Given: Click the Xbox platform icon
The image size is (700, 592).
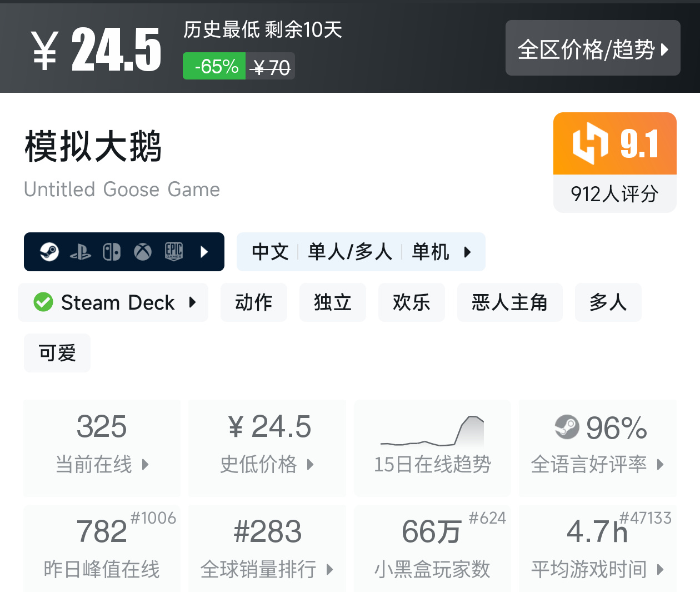Looking at the screenshot, I should pos(143,252).
